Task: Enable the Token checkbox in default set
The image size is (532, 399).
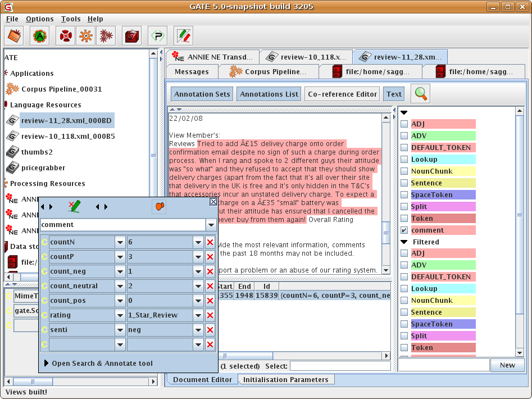Action: pyautogui.click(x=404, y=219)
